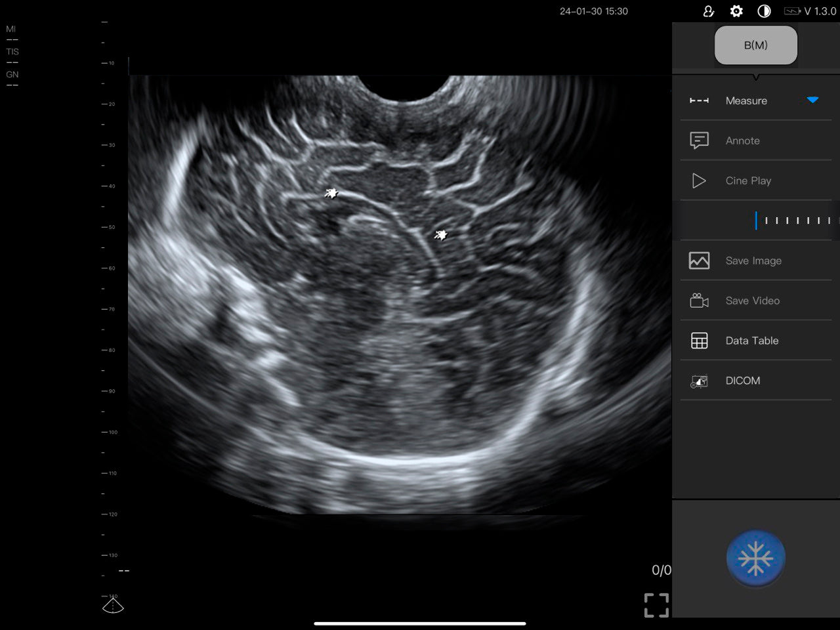
Task: Click the cine frame slider track
Action: click(794, 220)
